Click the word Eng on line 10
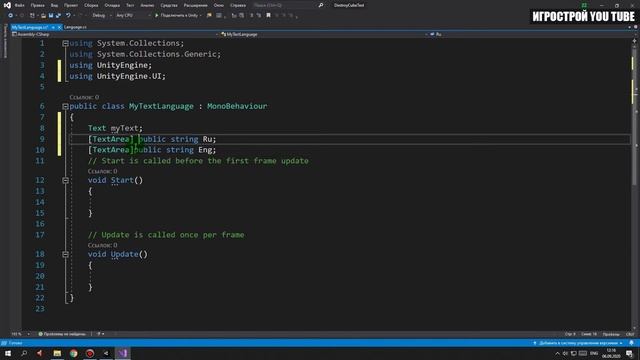Image resolution: width=640 pixels, height=360 pixels. (x=205, y=150)
